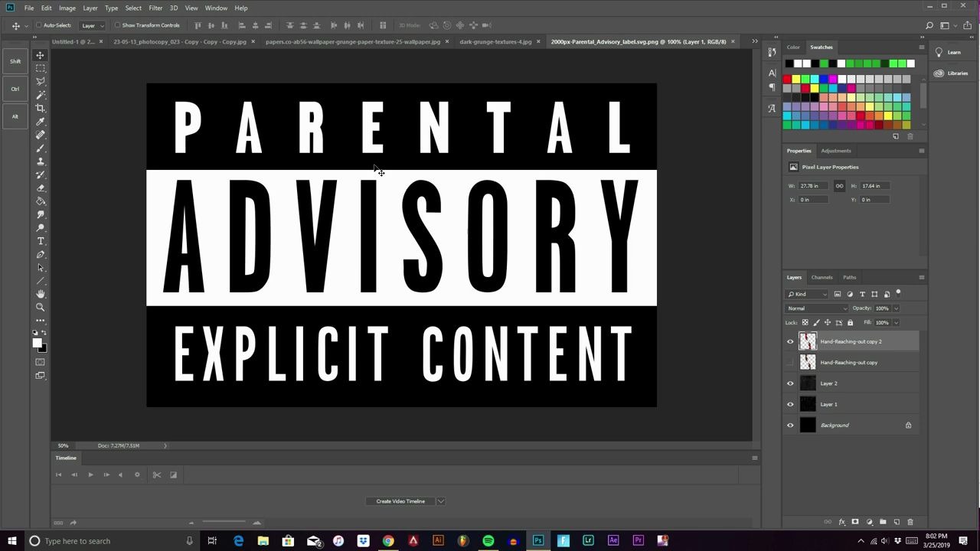Switch to the Adjustments tab
The image size is (980, 551).
point(836,151)
